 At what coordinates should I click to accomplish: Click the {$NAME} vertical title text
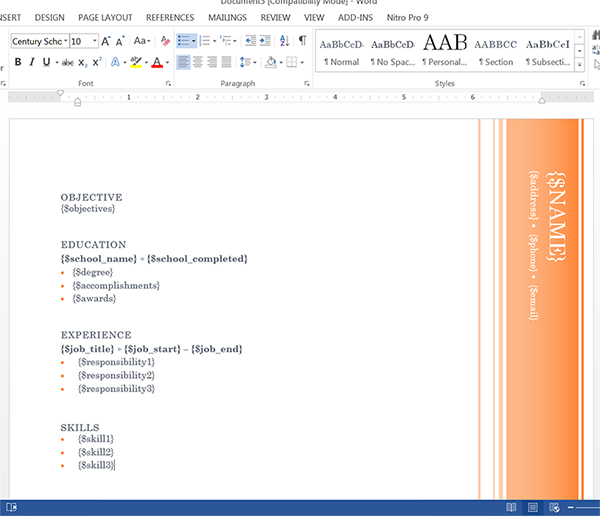[556, 217]
